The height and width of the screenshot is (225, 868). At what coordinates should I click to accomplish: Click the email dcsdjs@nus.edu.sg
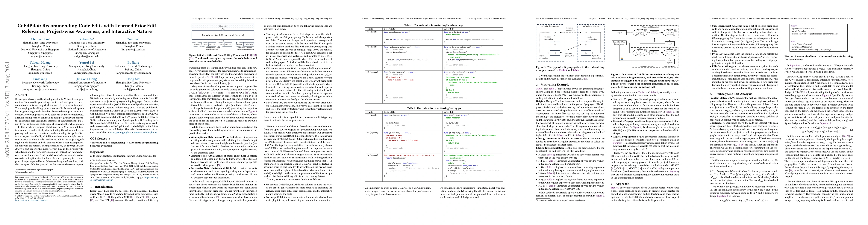click(87, 89)
